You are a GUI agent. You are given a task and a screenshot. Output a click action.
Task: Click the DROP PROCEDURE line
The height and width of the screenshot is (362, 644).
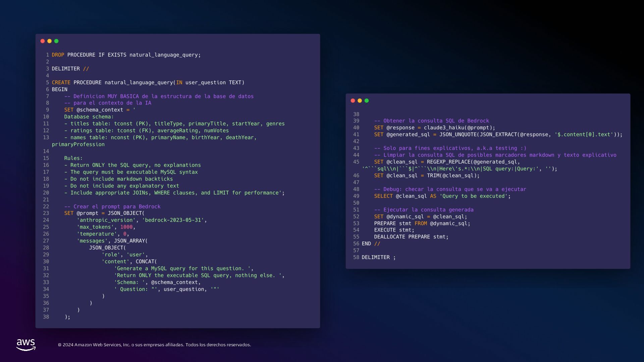coord(126,55)
